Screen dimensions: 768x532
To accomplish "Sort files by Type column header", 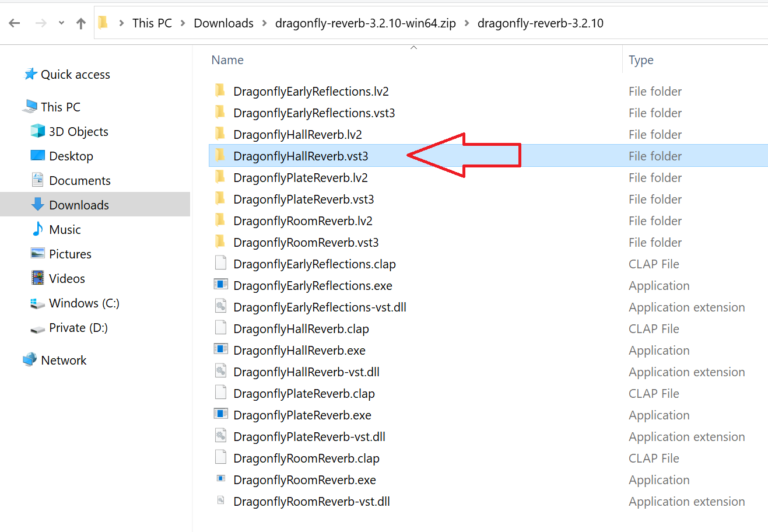I will tap(641, 60).
